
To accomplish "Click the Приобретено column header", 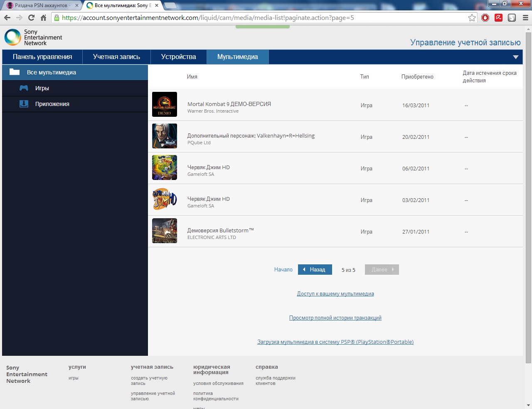I will point(417,77).
